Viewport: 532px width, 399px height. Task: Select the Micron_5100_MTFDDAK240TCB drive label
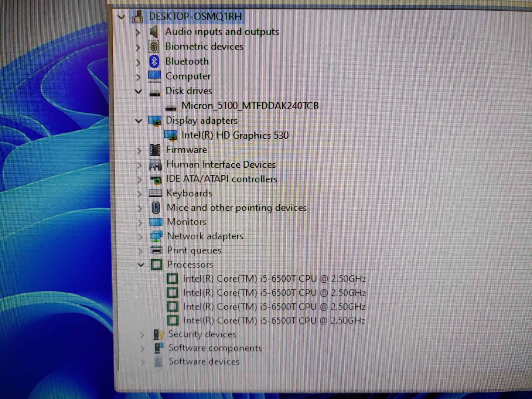tap(250, 106)
